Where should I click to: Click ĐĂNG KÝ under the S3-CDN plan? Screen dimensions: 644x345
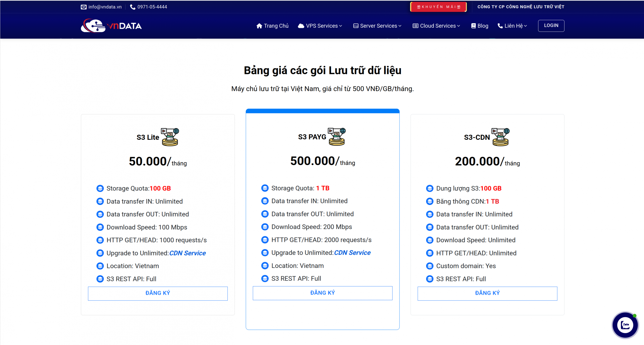(487, 293)
